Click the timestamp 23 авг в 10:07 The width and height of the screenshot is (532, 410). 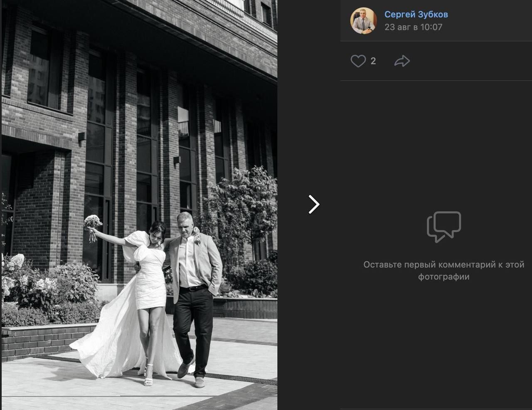point(413,27)
